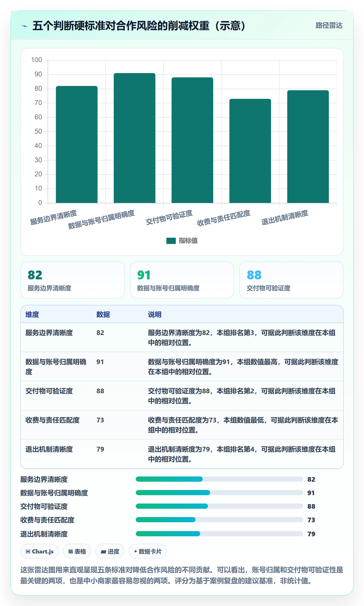Open the 82 服务边界清晰度 data card
Viewport: 364px width, 606px height.
[x=73, y=280]
